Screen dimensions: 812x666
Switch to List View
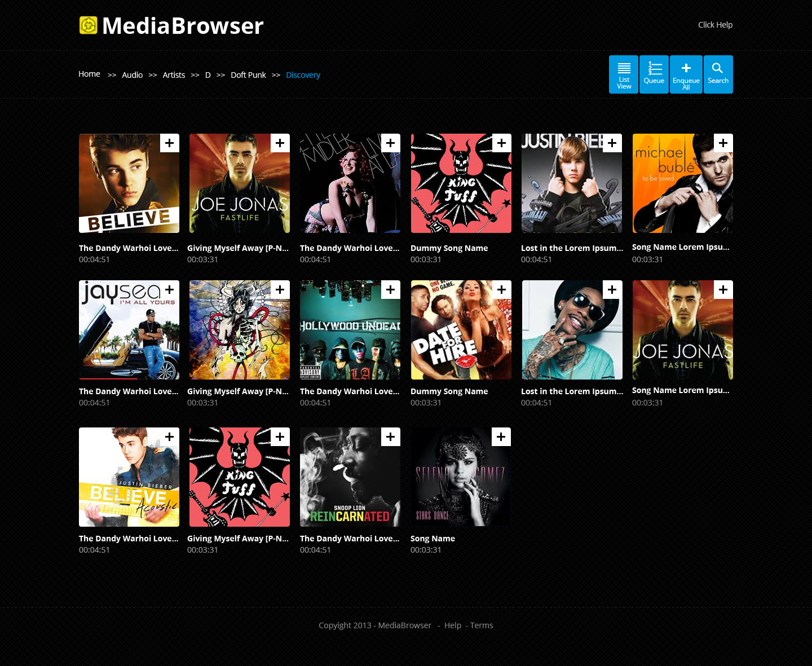pyautogui.click(x=624, y=74)
